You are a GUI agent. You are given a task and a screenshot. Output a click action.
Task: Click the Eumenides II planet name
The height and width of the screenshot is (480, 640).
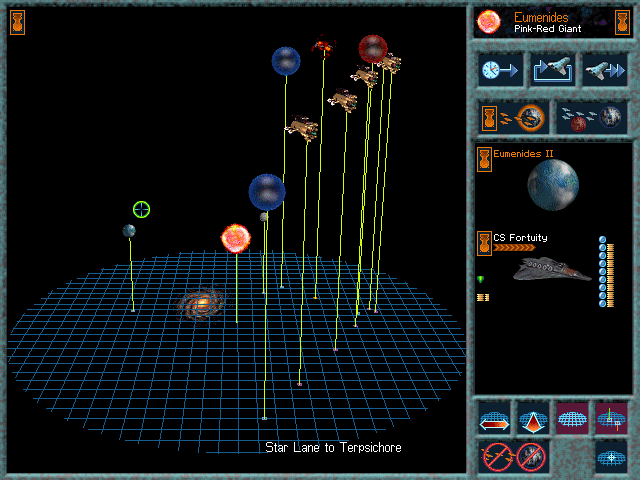523,154
